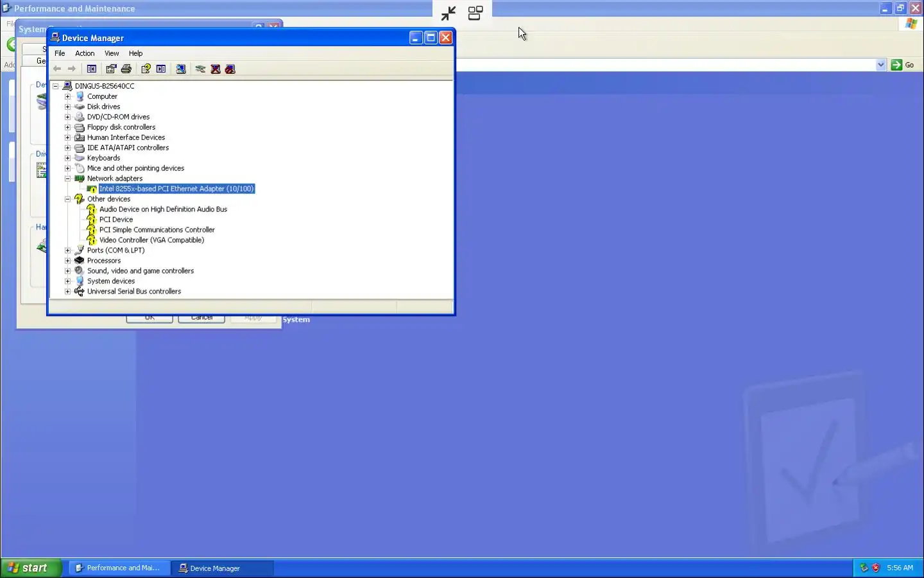Screen dimensions: 924x578
Task: Select the Human Interface Devices icon
Action: [80, 137]
